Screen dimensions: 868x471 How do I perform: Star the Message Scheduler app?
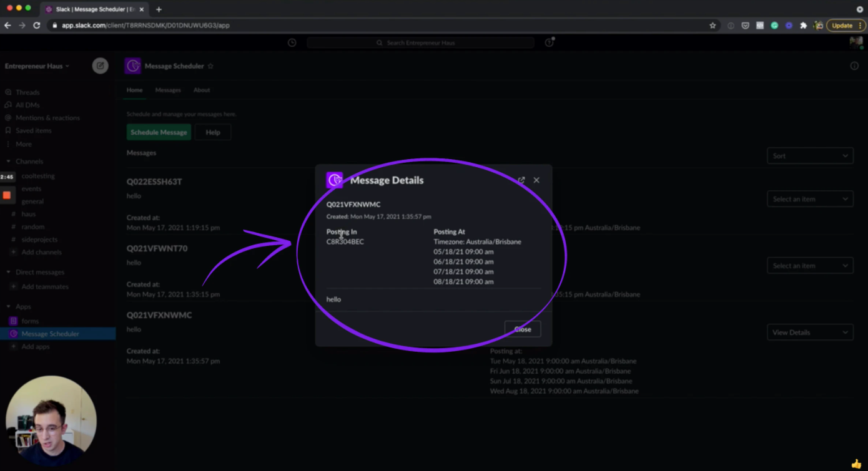(x=210, y=66)
